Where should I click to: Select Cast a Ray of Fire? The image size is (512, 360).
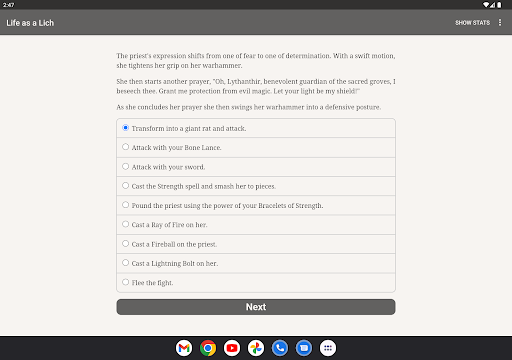256,225
